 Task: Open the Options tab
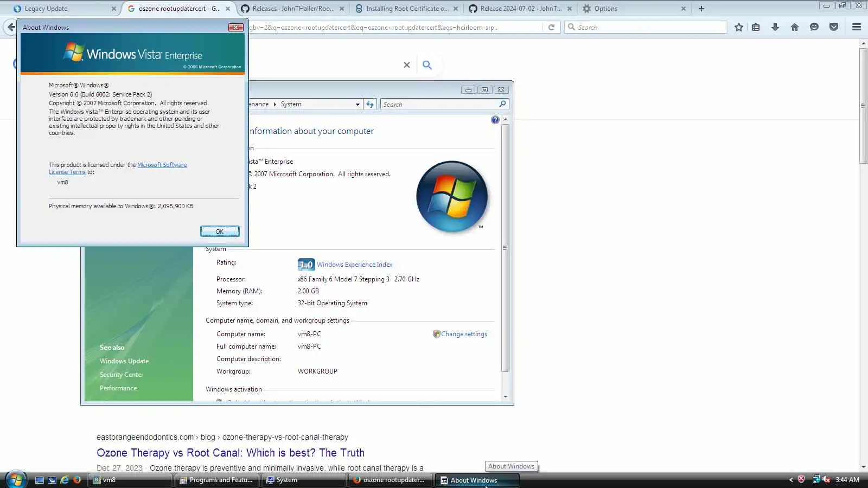635,9
